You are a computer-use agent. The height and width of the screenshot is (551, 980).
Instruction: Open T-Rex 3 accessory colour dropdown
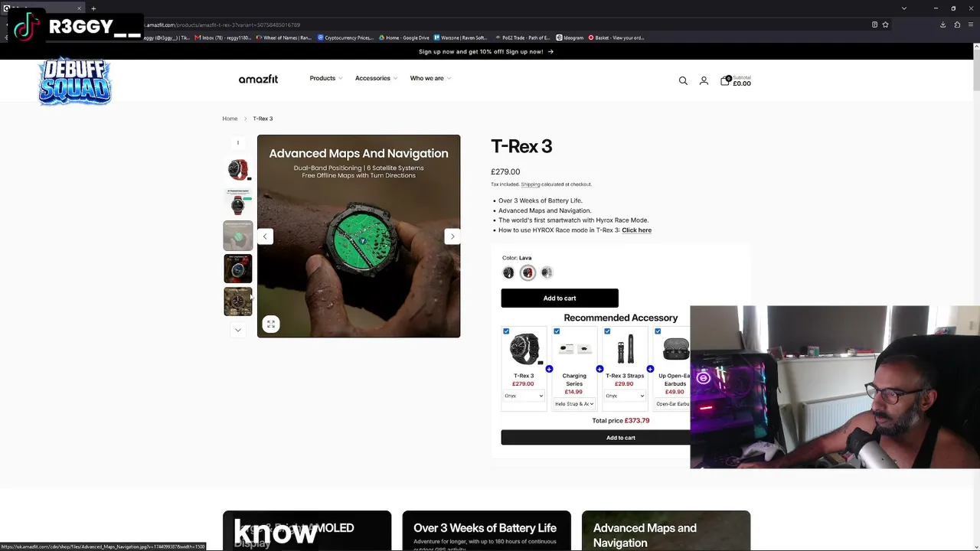(524, 396)
